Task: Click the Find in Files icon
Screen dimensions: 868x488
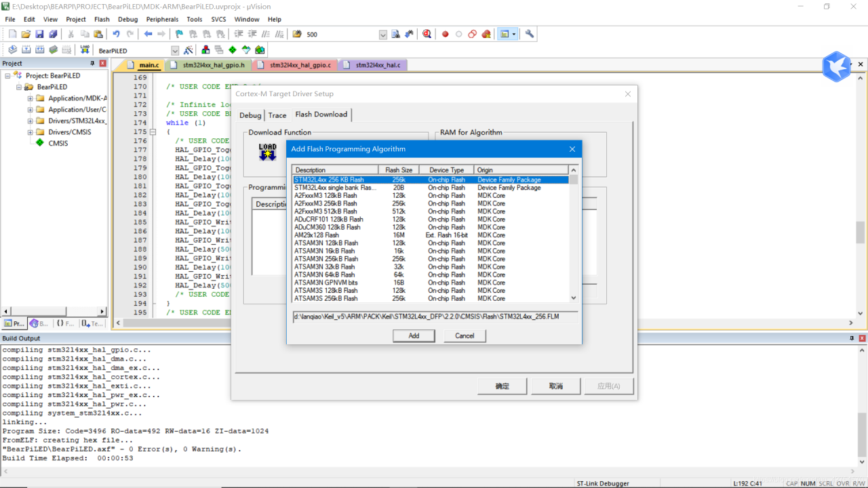Action: coord(297,34)
